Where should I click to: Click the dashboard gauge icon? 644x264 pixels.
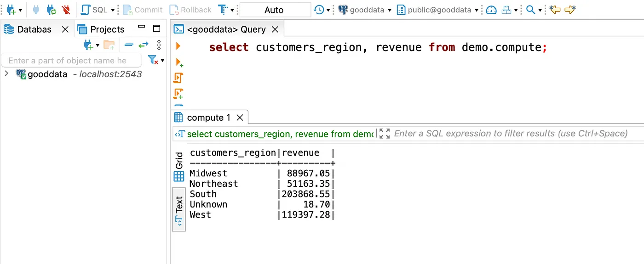click(x=491, y=10)
